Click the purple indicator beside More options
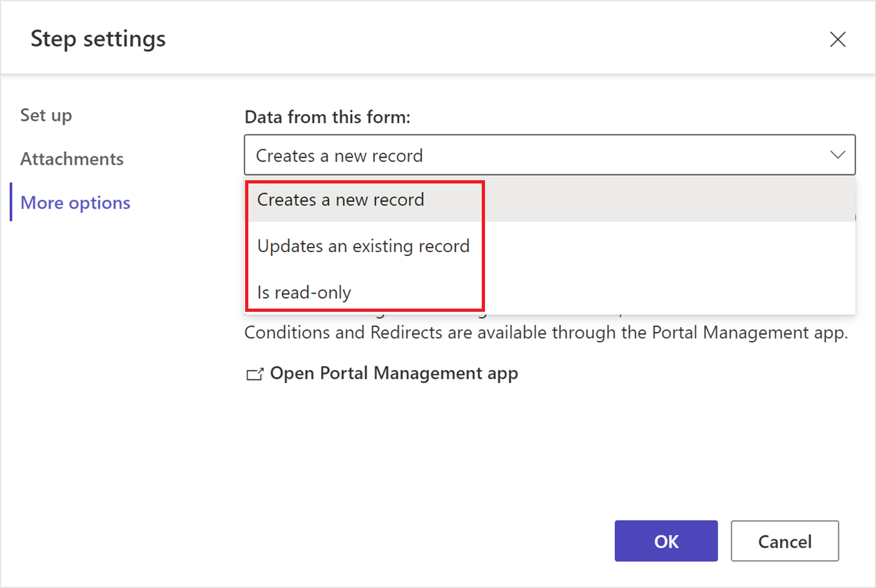This screenshot has height=588, width=876. tap(10, 202)
